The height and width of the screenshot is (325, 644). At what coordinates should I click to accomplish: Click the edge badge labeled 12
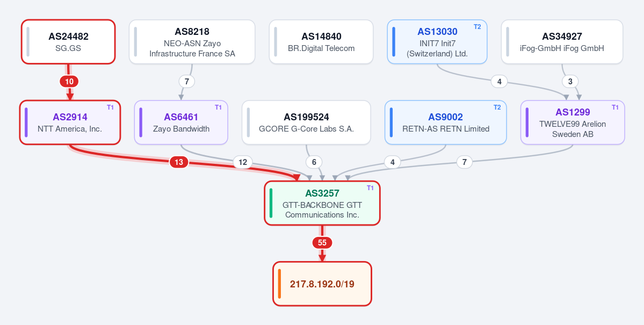(x=243, y=162)
